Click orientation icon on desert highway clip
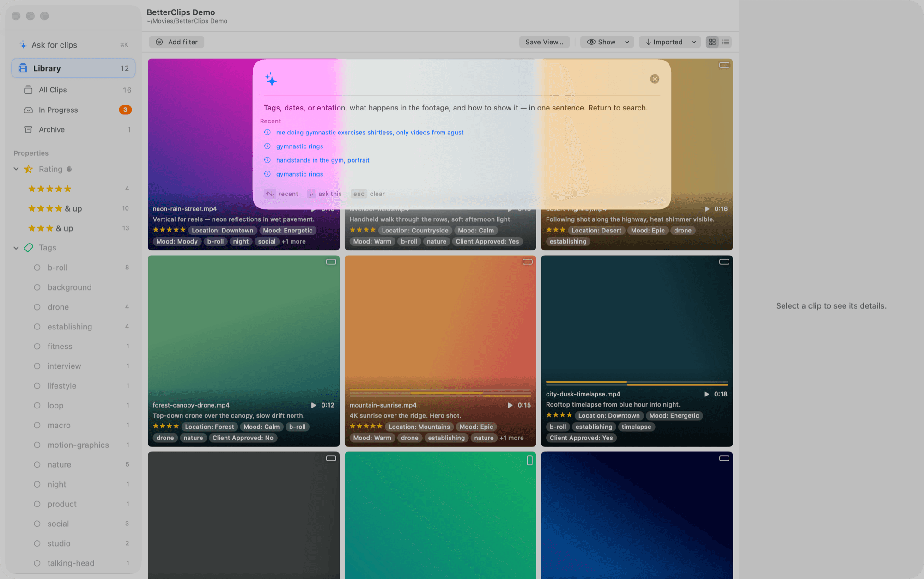 [724, 65]
